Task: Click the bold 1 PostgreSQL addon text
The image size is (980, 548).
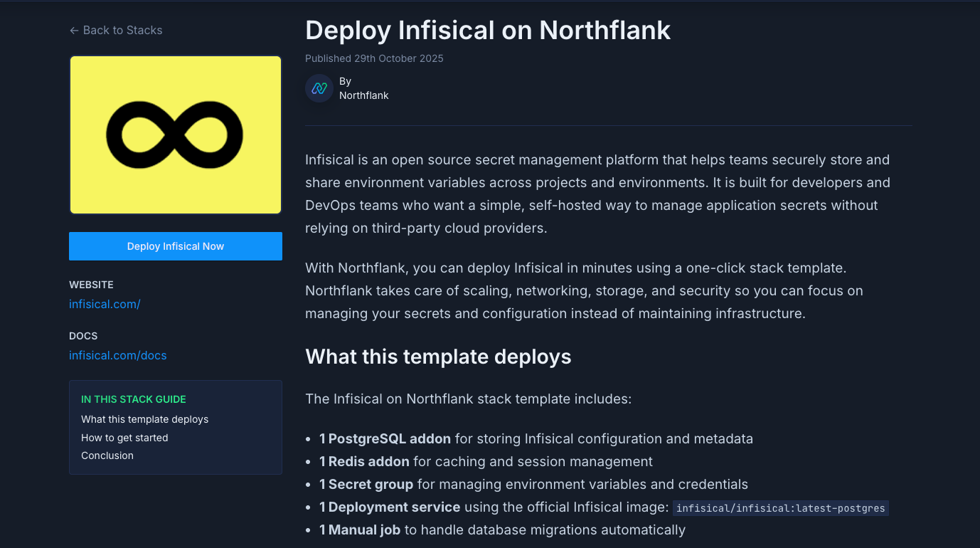Action: [385, 439]
